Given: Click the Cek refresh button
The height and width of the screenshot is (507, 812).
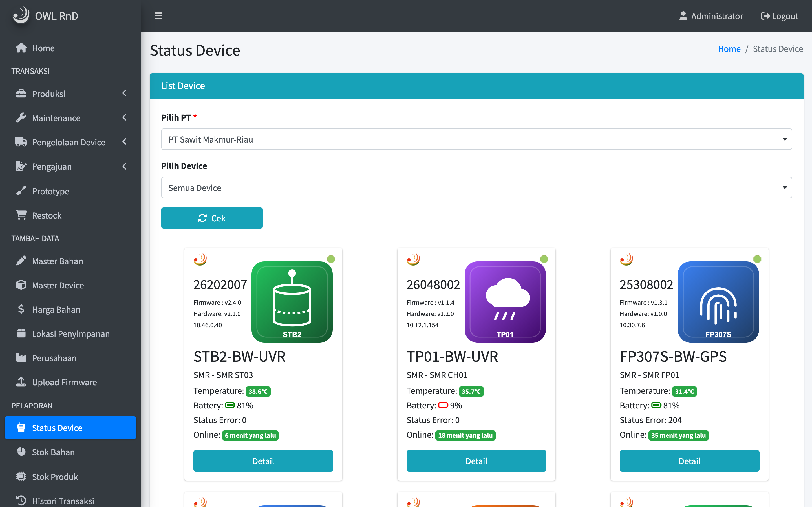Looking at the screenshot, I should coord(212,218).
